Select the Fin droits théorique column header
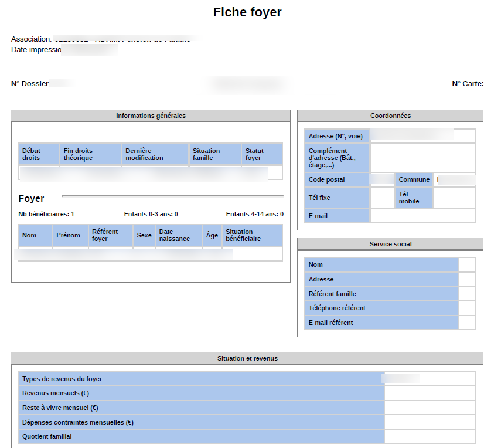This screenshot has height=448, width=484. (x=91, y=154)
